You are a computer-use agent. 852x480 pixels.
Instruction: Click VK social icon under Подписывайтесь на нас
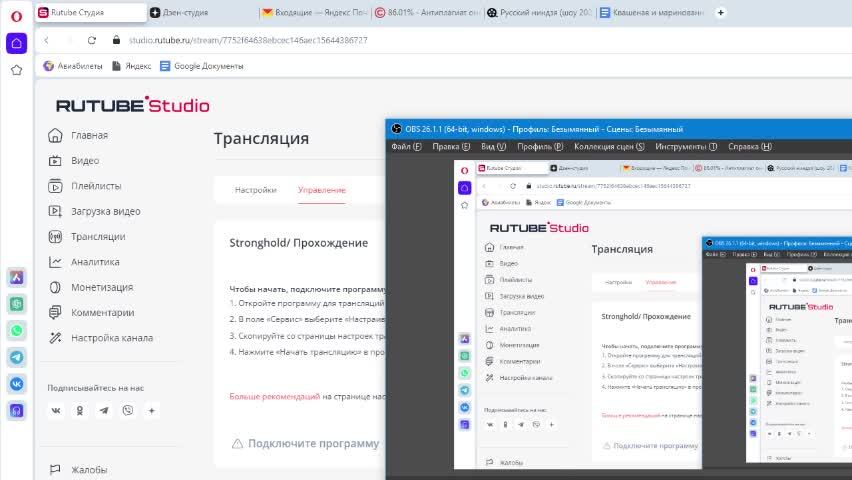click(x=56, y=410)
